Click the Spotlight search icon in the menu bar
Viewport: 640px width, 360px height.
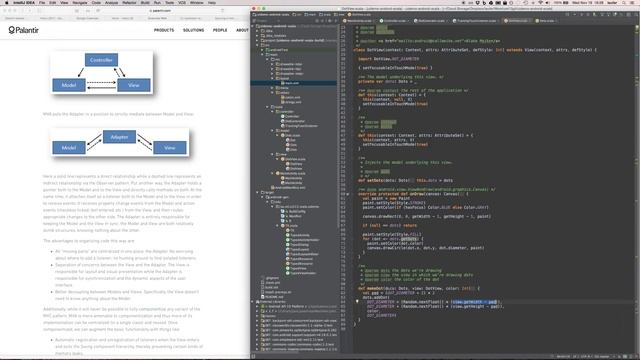[x=624, y=2]
